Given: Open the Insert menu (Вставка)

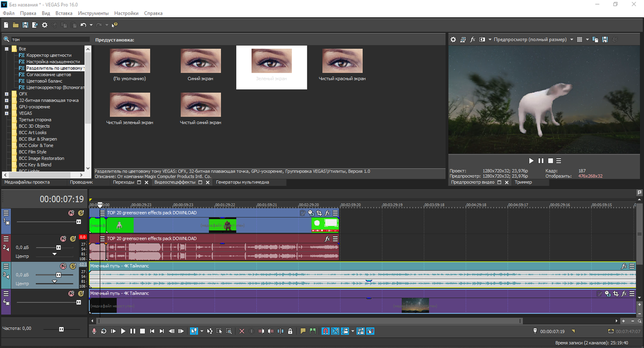Looking at the screenshot, I should point(64,13).
